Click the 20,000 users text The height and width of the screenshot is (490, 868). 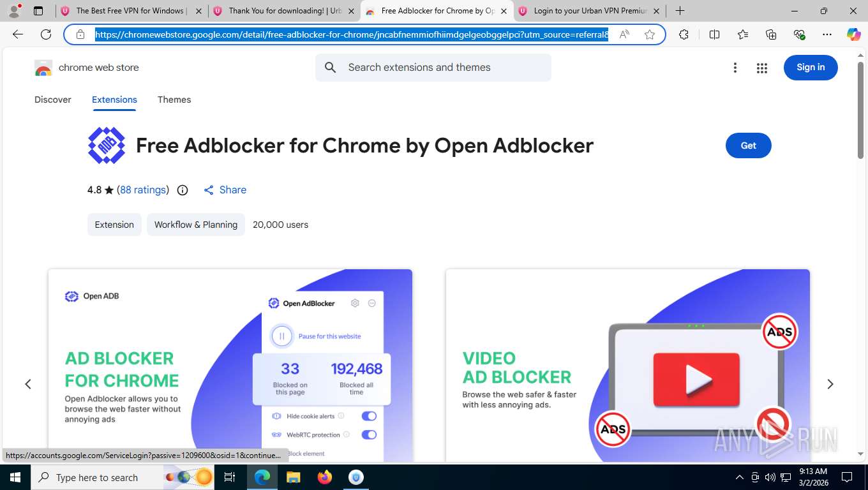[x=280, y=225]
